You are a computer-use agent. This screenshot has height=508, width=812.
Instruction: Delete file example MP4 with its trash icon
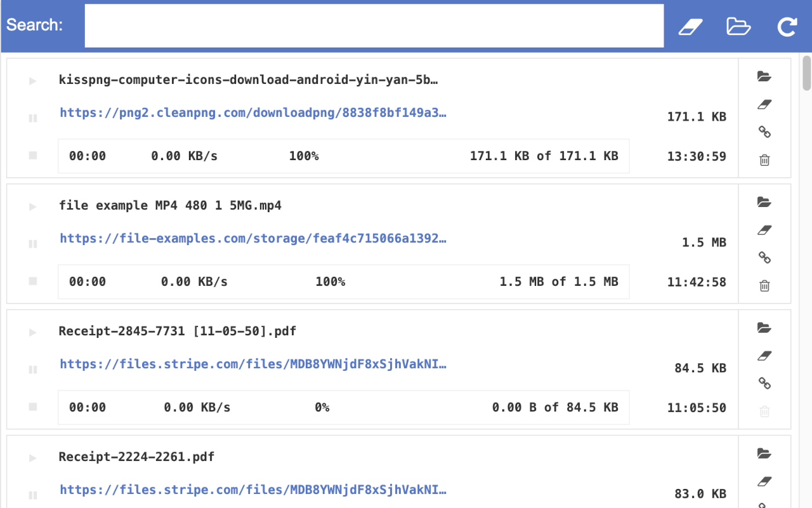(x=764, y=286)
